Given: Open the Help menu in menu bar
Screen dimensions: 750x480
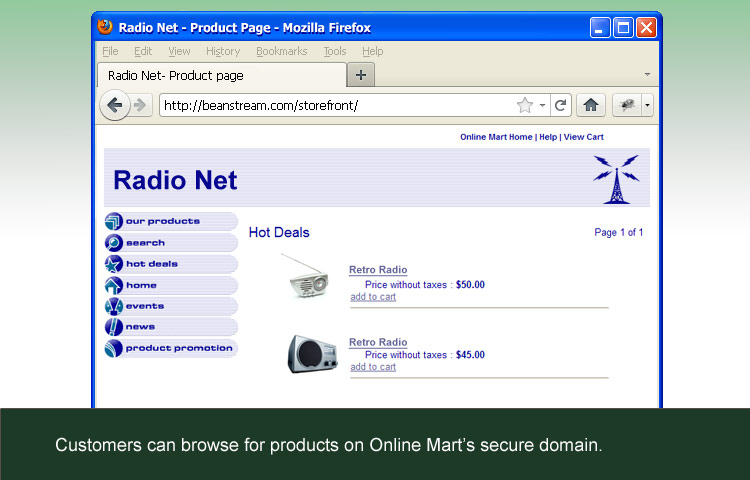Looking at the screenshot, I should pos(373,51).
